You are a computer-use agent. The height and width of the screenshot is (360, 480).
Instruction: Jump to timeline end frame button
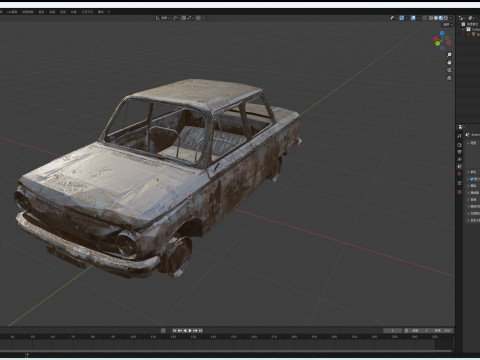pos(200,331)
